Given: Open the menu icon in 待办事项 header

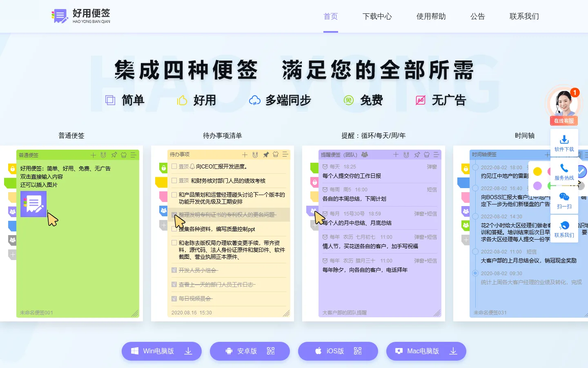Looking at the screenshot, I should coord(285,155).
